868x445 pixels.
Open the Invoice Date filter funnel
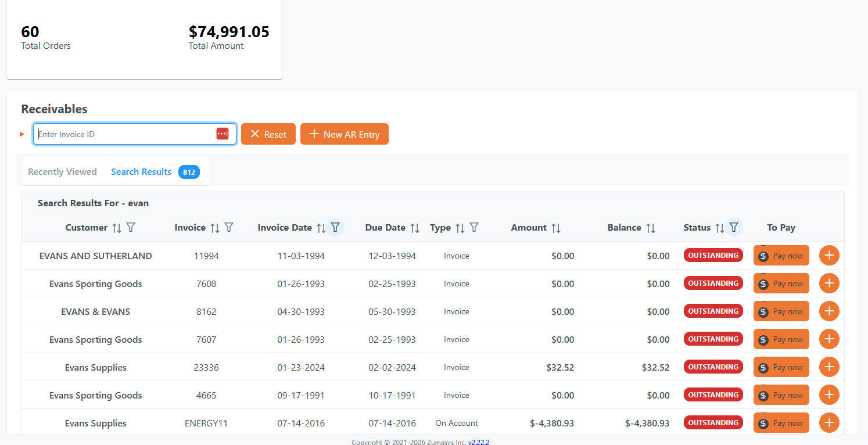click(335, 227)
